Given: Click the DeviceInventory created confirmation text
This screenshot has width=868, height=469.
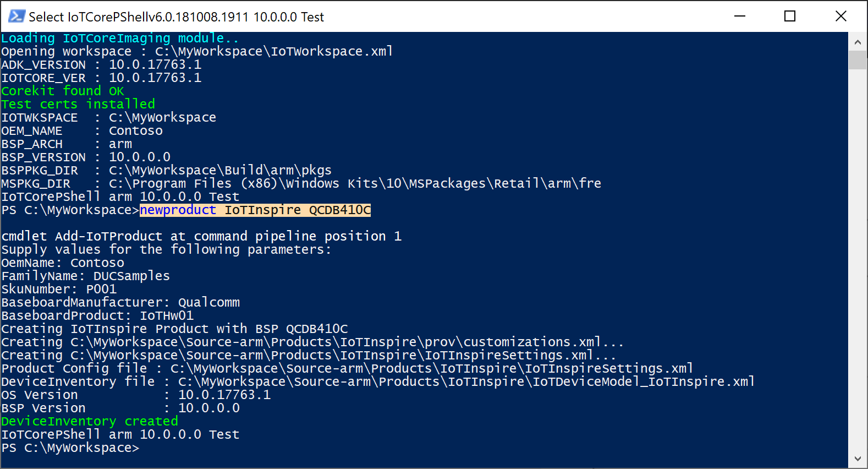Looking at the screenshot, I should [x=90, y=421].
